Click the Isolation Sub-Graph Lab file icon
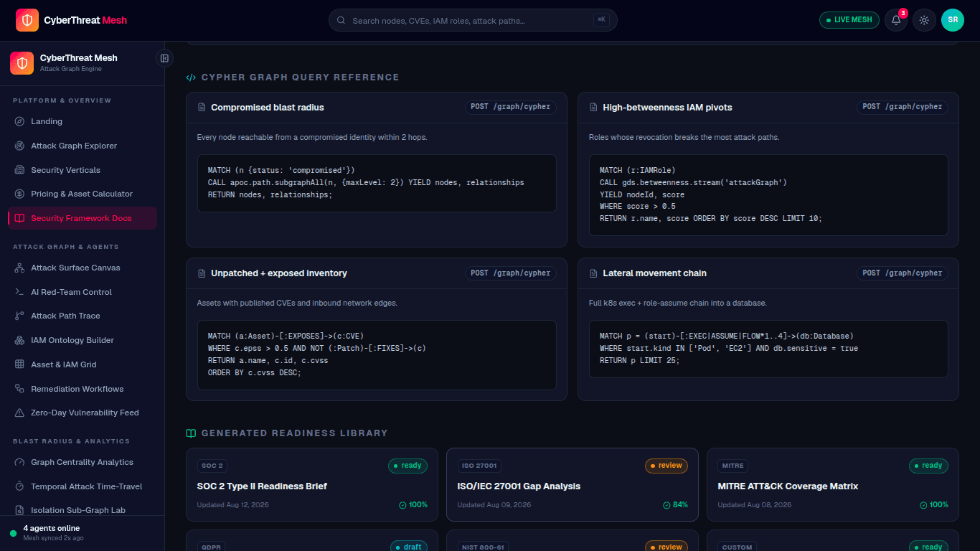Viewport: 980px width, 551px height. click(19, 510)
